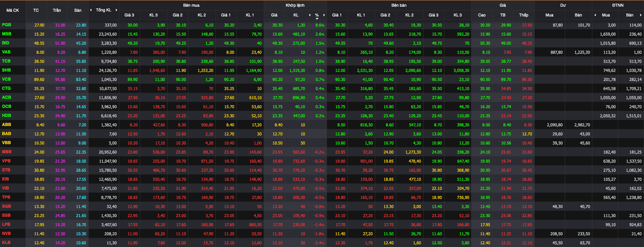The height and width of the screenshot is (247, 644).
Task: Click Giá 1 header under Bên bán
Action: pyautogui.click(x=337, y=15)
